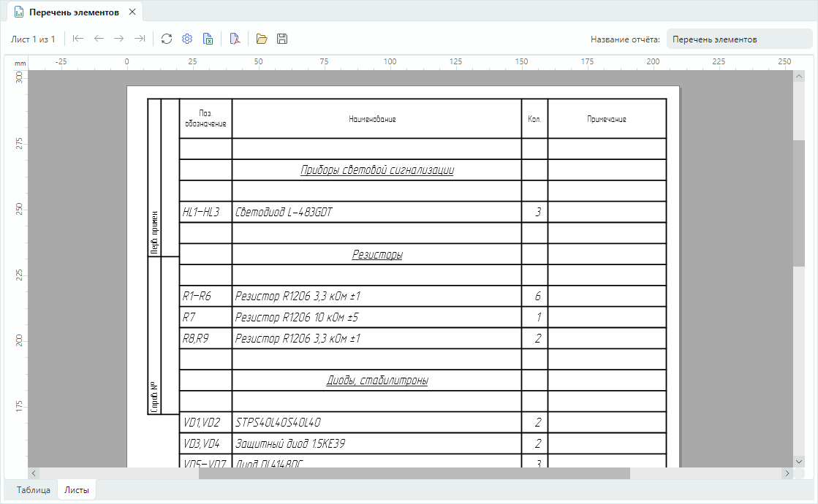The width and height of the screenshot is (818, 504).
Task: Click the HL1–HL3 cell
Action: [x=205, y=212]
